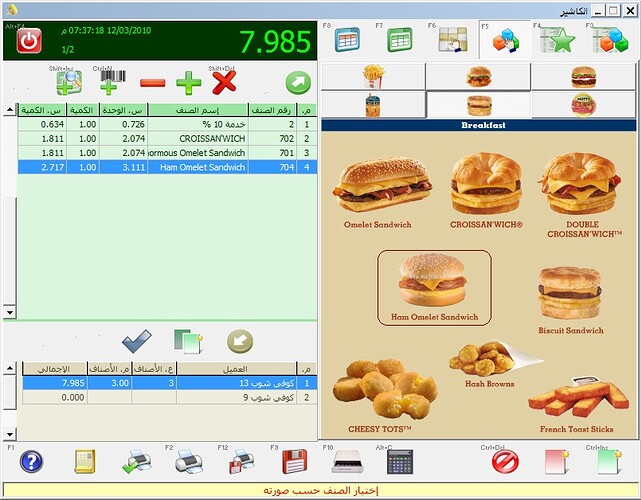Open the Alt+C calculator icon
Viewport: 641px width, 500px height.
coord(400,462)
